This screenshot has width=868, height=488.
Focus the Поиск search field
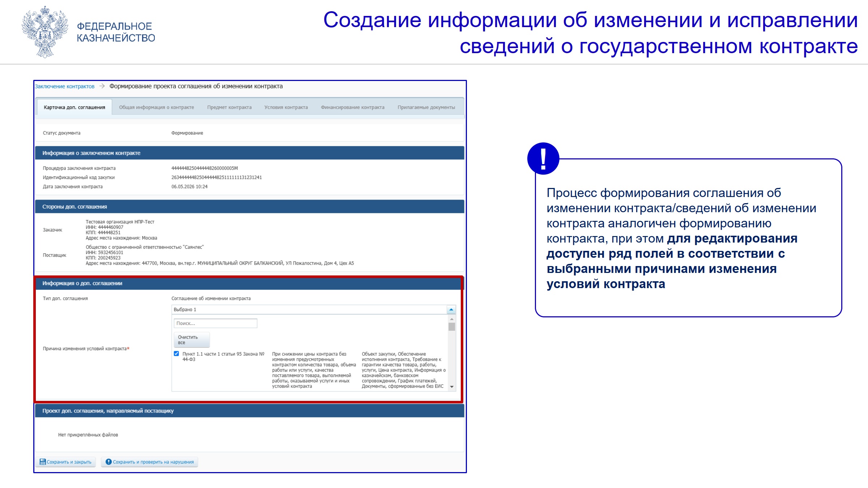(x=216, y=323)
